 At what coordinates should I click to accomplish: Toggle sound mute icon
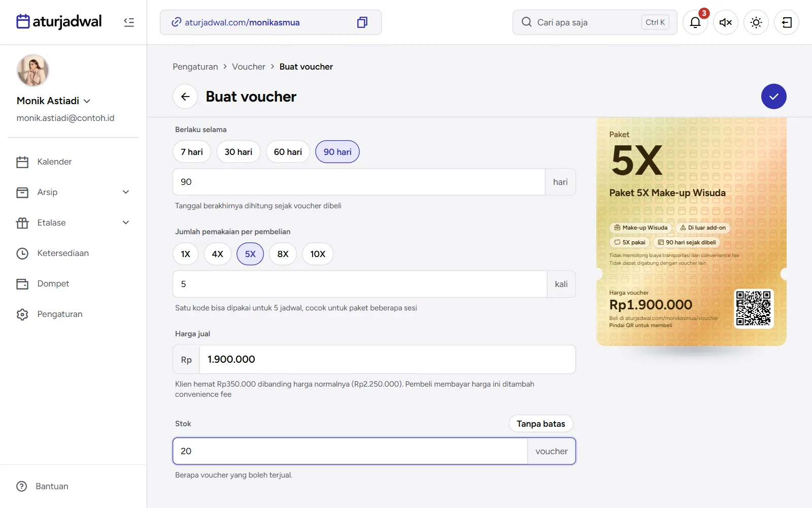click(726, 22)
